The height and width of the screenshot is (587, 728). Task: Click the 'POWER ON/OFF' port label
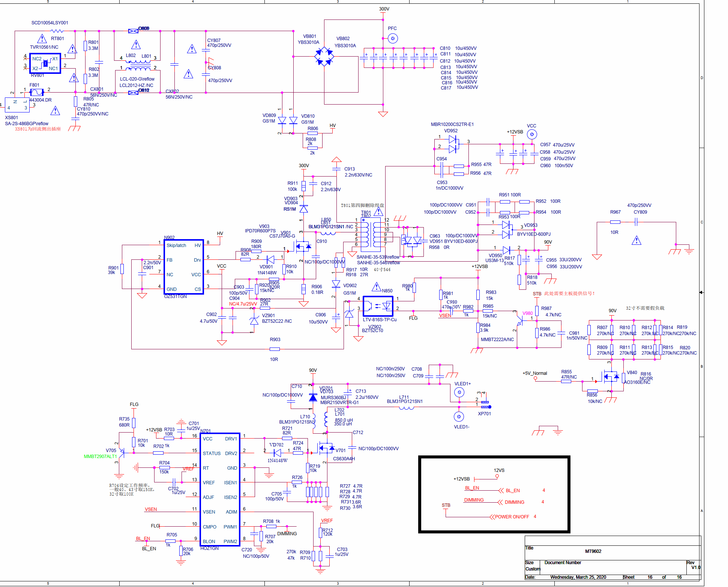(x=512, y=517)
